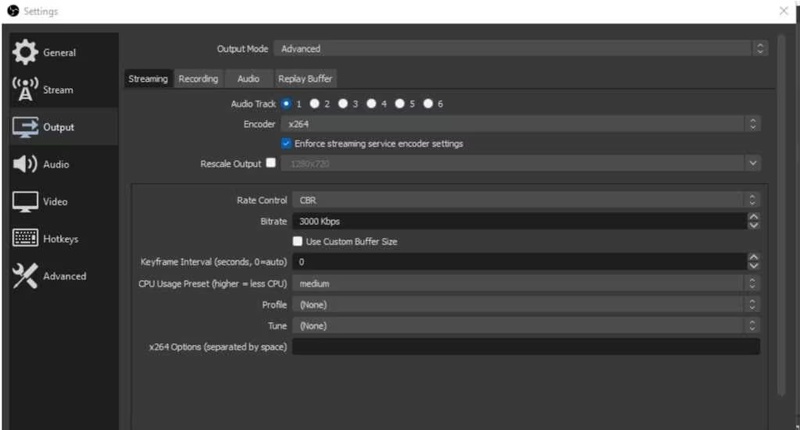Open Stream settings antenna icon
Viewport: 800px width, 430px height.
pyautogui.click(x=25, y=89)
